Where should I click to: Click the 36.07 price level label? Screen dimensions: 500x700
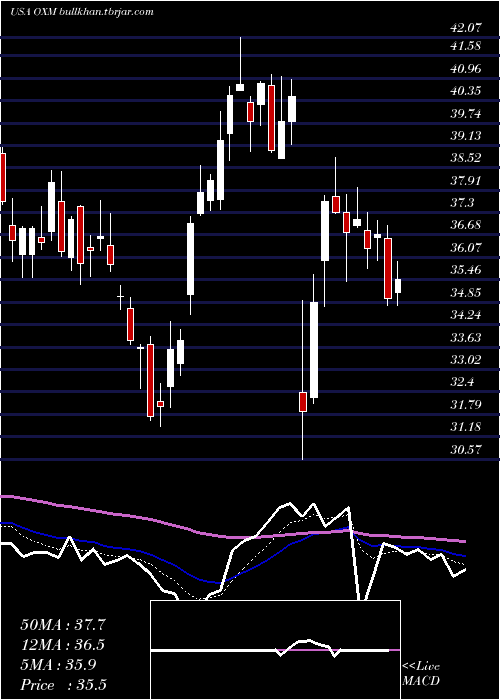tap(466, 247)
